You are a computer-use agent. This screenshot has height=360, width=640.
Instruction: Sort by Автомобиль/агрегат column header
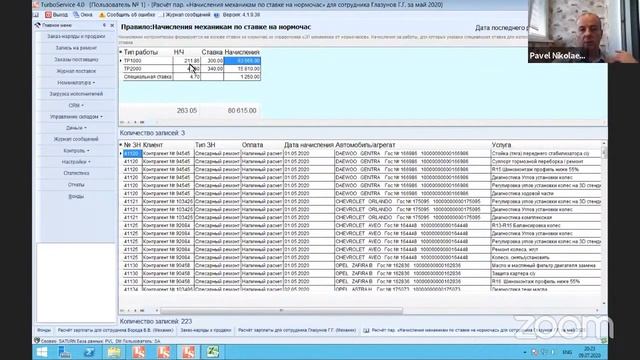coord(365,145)
